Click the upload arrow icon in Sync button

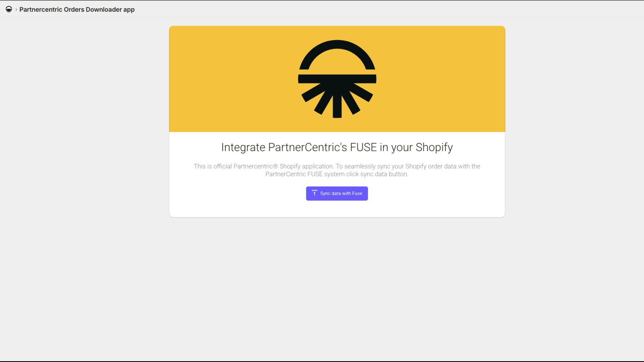pos(314,193)
